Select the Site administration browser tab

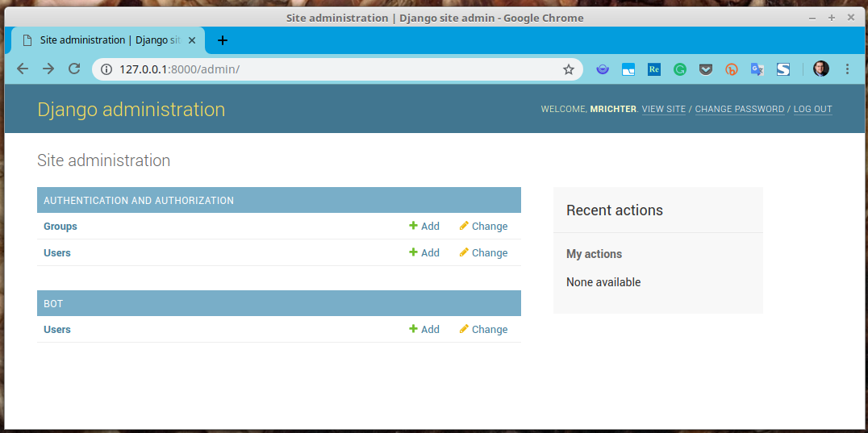pyautogui.click(x=108, y=40)
